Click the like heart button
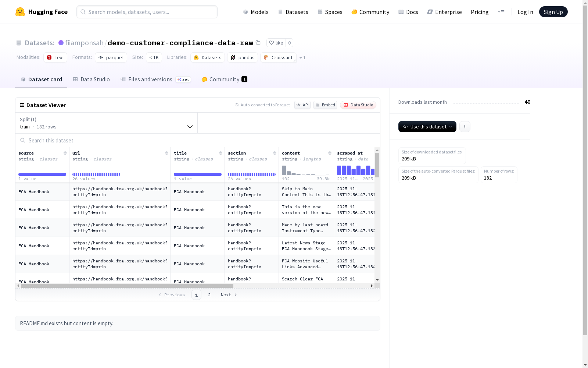The width and height of the screenshot is (588, 368). pos(276,43)
